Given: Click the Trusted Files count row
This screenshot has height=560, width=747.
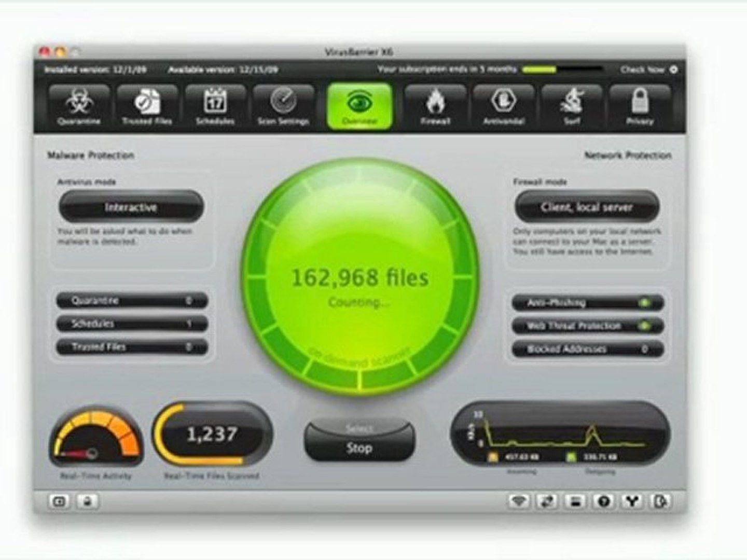Looking at the screenshot, I should point(132,347).
